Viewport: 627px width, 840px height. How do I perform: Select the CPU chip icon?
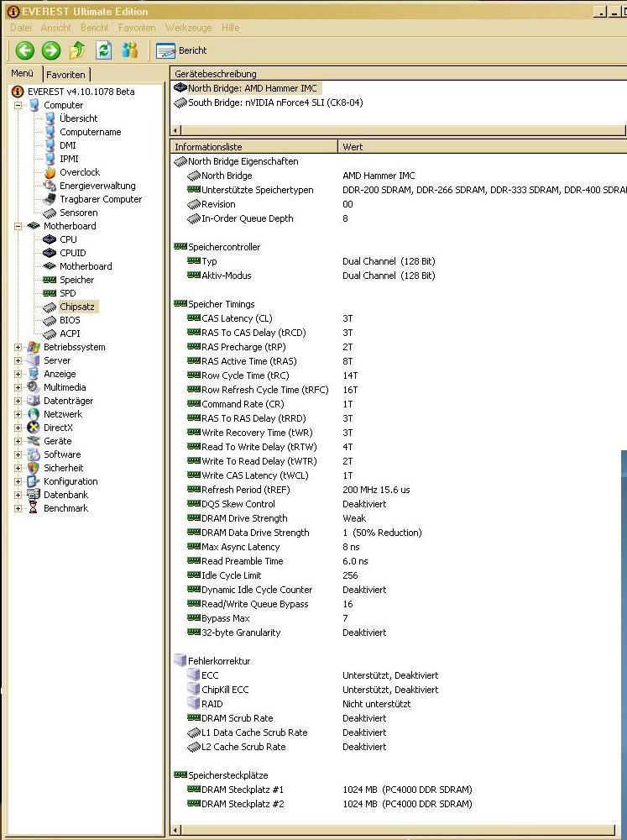coord(50,239)
